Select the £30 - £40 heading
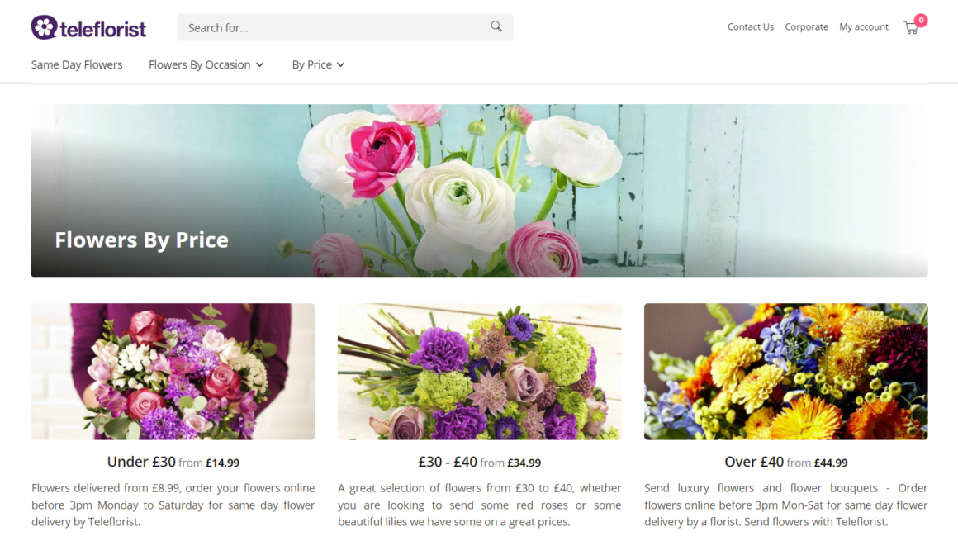958x560 pixels. [448, 462]
